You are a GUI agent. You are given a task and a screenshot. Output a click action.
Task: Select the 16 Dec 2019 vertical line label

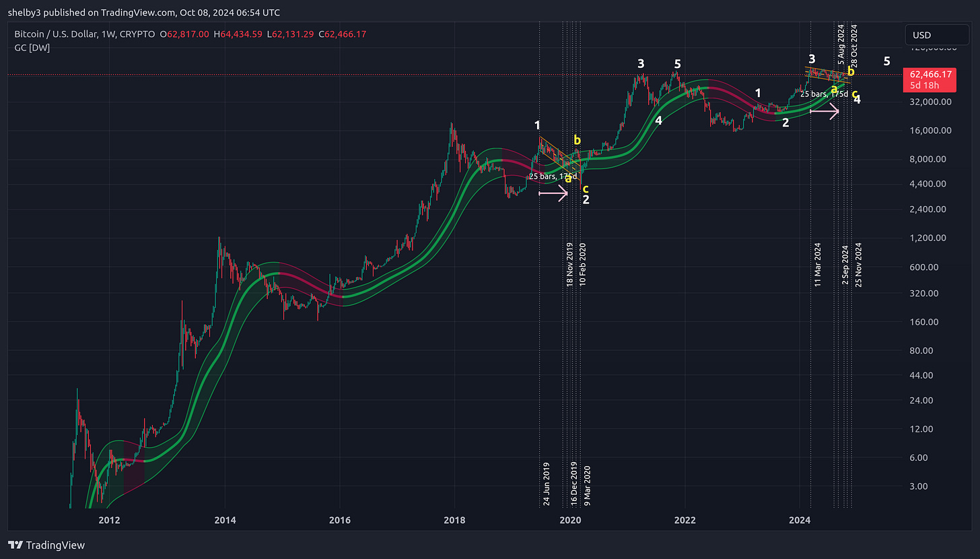(574, 484)
